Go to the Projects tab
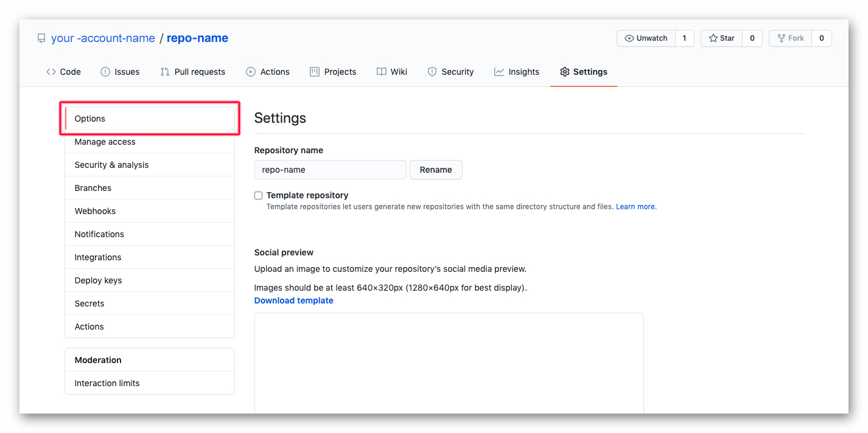 333,72
